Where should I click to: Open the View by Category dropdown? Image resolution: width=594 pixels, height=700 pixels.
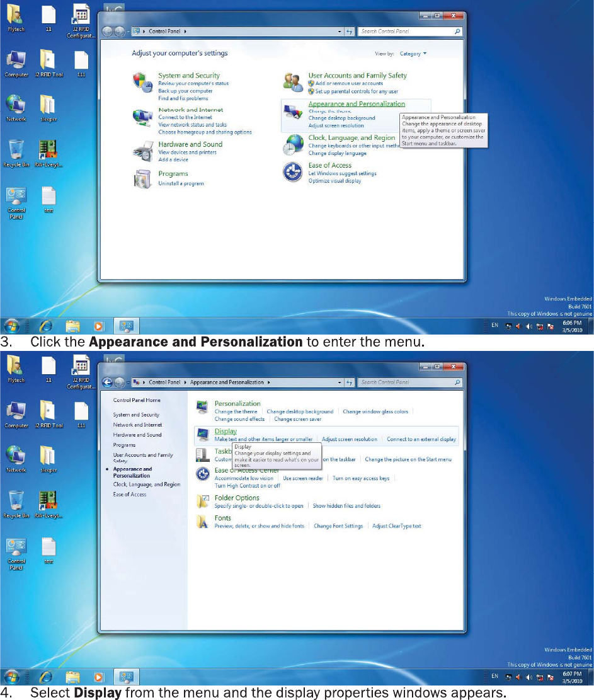tap(413, 54)
